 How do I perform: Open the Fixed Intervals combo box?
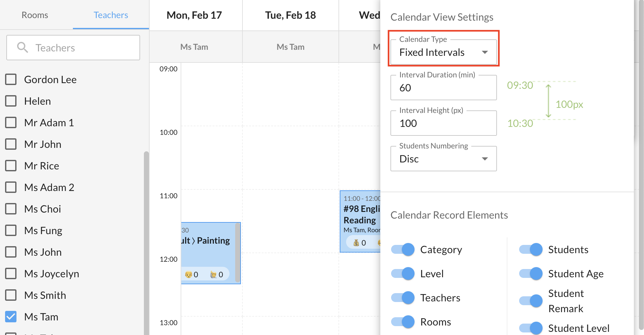click(x=443, y=52)
